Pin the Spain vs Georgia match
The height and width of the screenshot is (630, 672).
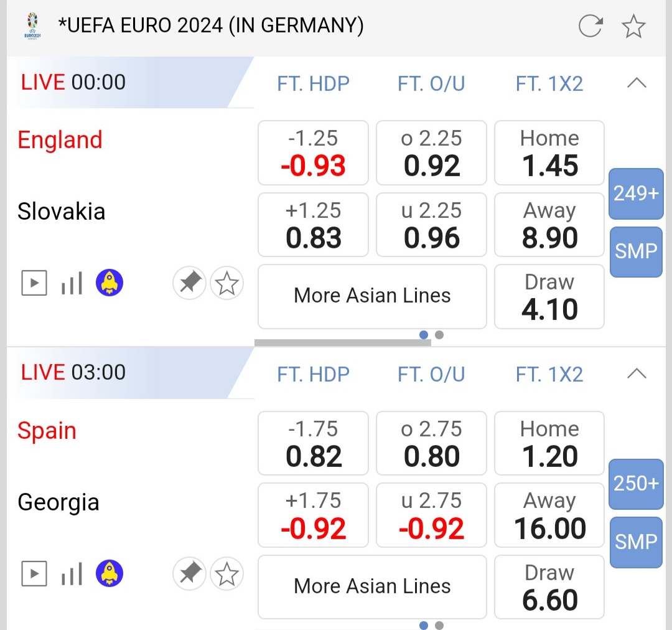pyautogui.click(x=189, y=574)
